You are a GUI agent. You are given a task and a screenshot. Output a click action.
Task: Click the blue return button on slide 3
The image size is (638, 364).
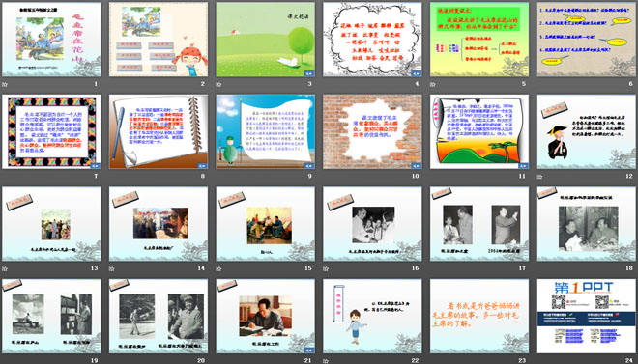click(x=309, y=73)
